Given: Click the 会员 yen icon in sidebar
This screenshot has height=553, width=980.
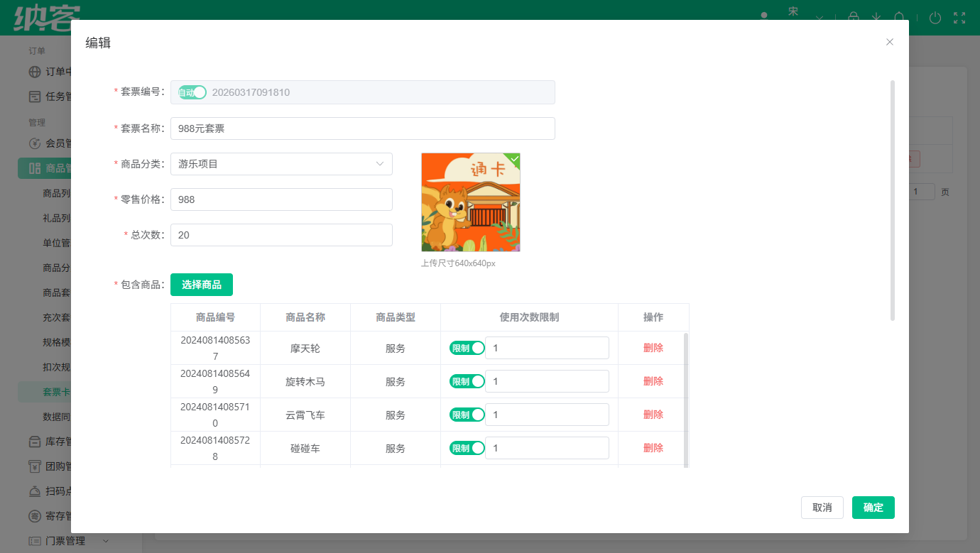Looking at the screenshot, I should [34, 143].
